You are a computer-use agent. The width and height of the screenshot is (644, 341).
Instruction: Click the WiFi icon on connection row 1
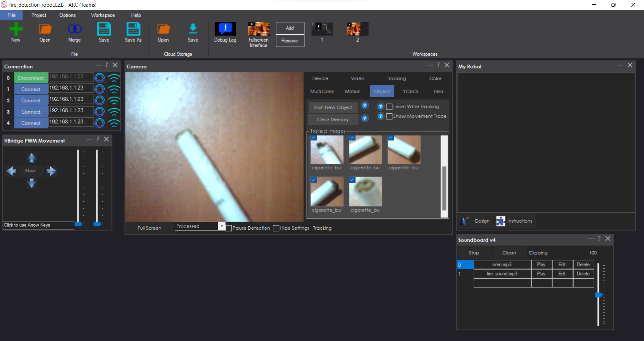pyautogui.click(x=114, y=89)
